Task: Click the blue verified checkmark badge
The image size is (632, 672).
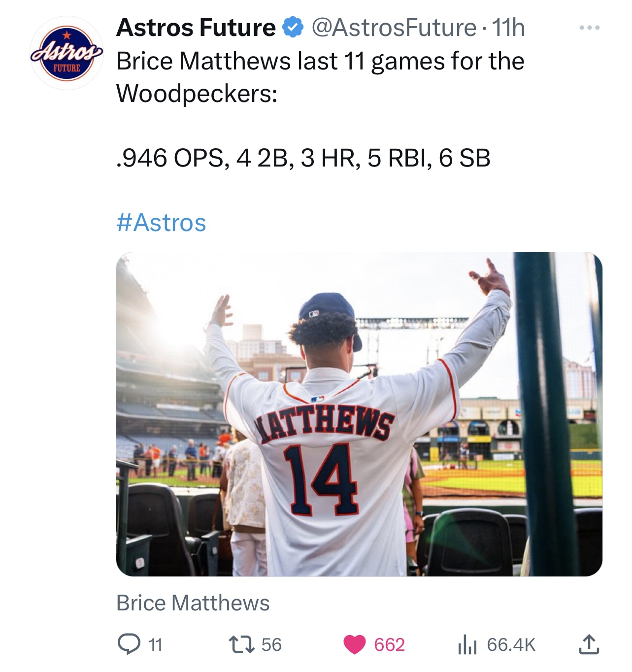Action: tap(292, 28)
